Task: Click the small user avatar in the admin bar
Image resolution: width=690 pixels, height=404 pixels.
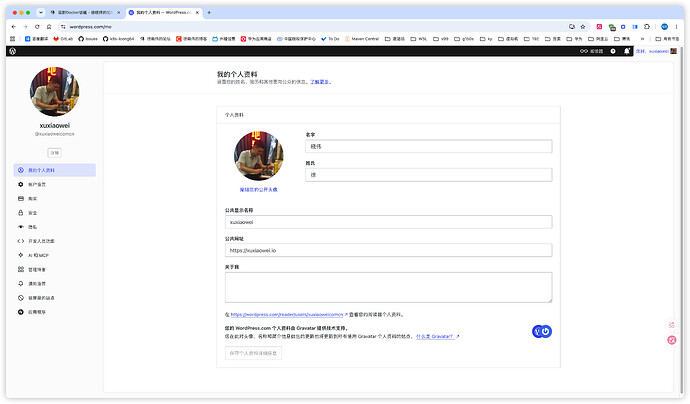Action: coord(673,51)
